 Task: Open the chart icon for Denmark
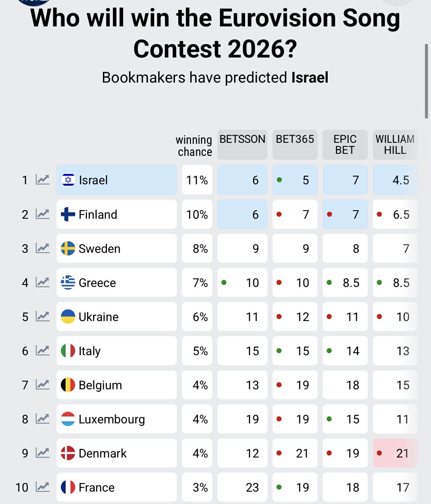pyautogui.click(x=42, y=453)
